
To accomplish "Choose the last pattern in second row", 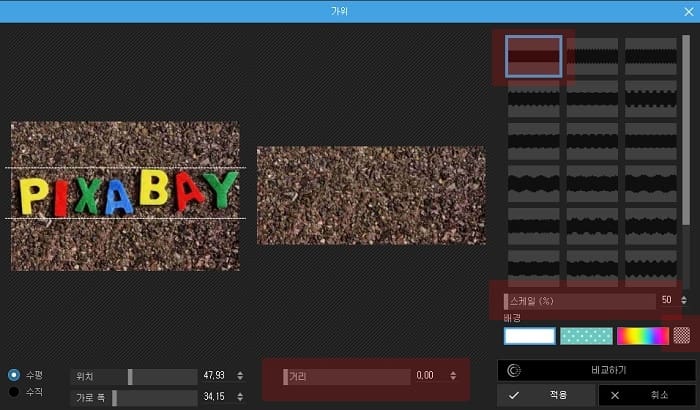I will tap(651, 99).
